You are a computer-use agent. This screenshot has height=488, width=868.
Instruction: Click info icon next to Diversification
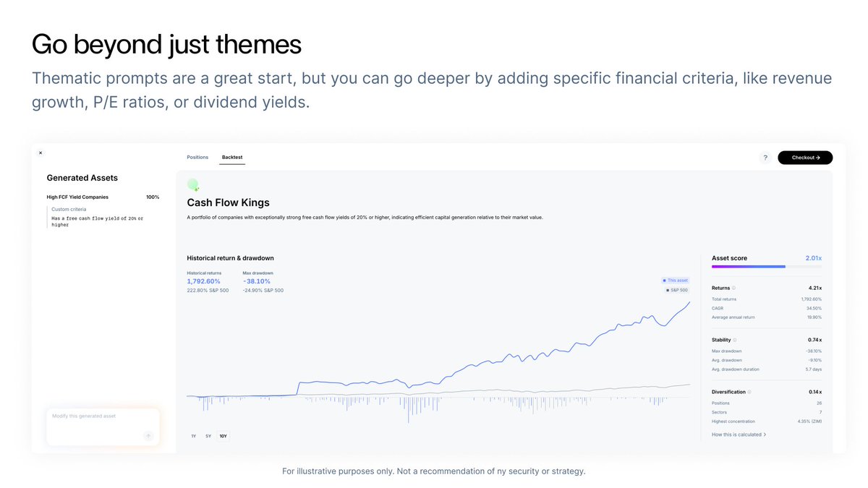[749, 392]
